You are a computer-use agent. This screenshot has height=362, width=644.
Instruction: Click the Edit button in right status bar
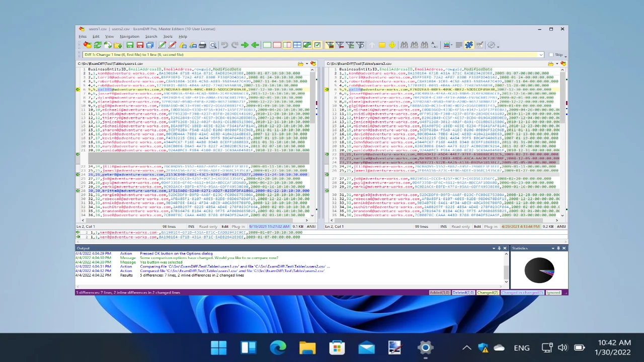[477, 227]
